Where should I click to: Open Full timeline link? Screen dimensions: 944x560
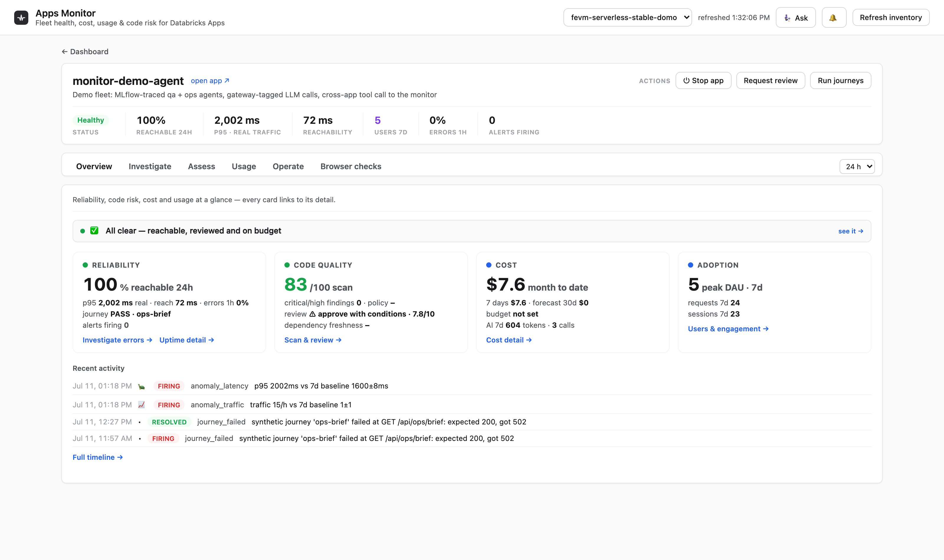click(97, 457)
